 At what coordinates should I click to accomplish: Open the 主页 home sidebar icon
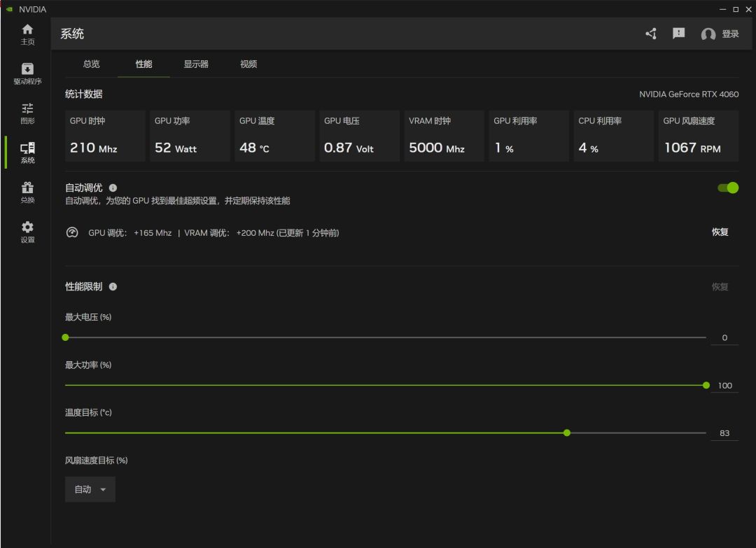(x=27, y=34)
